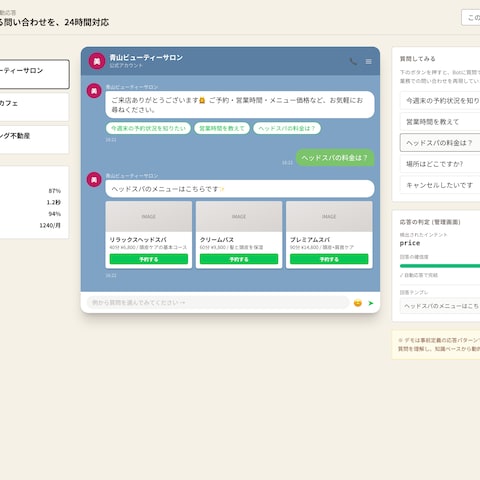Click the 1.2秒 stat value
The height and width of the screenshot is (480, 480).
click(x=54, y=202)
